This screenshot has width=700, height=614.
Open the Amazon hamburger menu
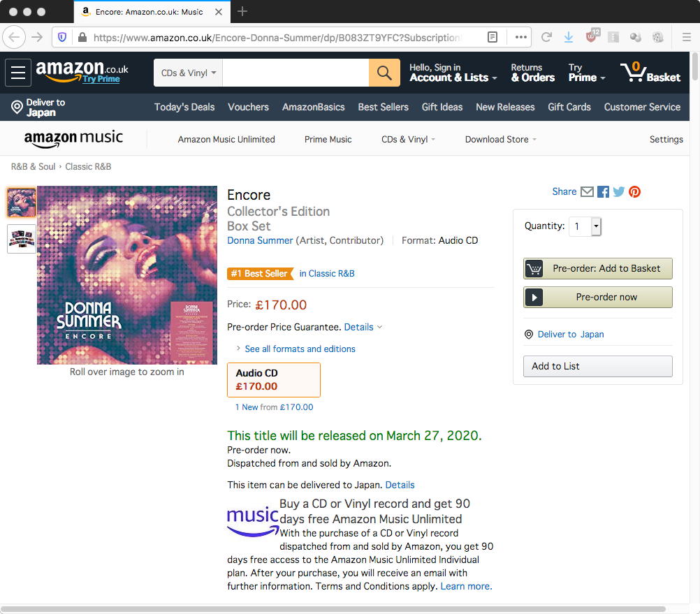18,72
